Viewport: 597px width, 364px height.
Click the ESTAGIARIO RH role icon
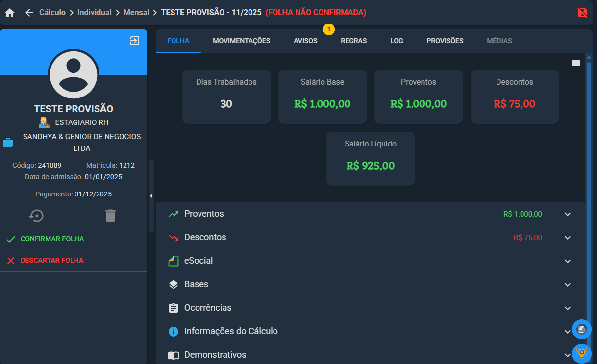point(45,122)
